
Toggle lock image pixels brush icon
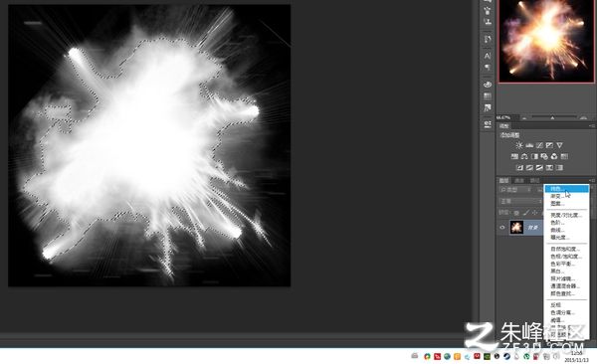[525, 213]
